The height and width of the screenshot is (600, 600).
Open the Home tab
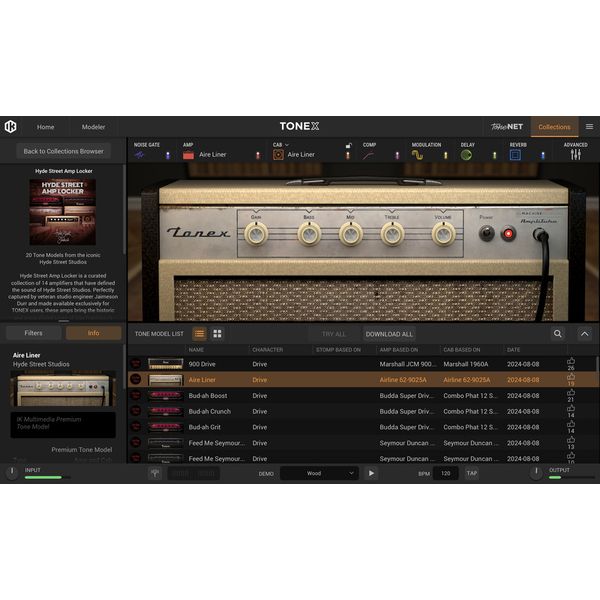[46, 127]
